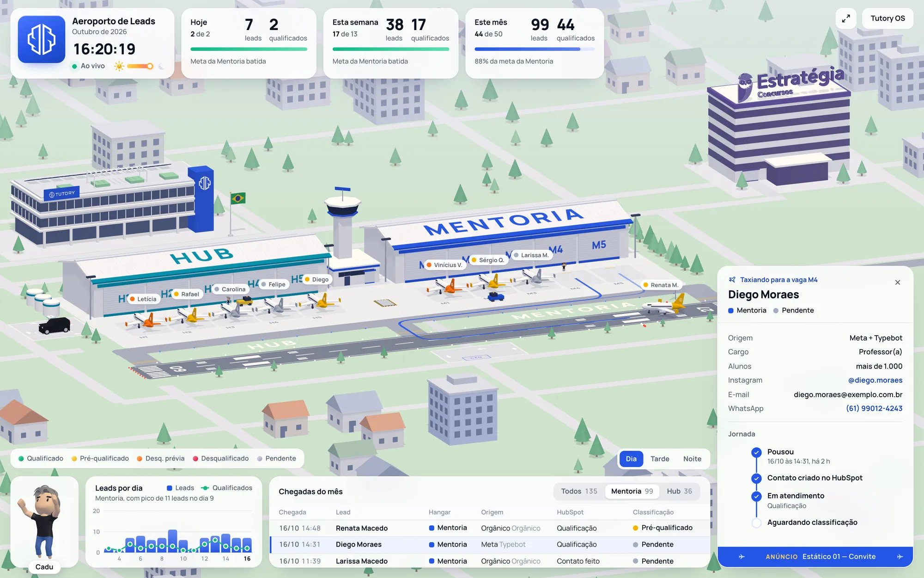Toggle Leads series in chart legend
Viewport: 924px width, 578px height.
[180, 488]
